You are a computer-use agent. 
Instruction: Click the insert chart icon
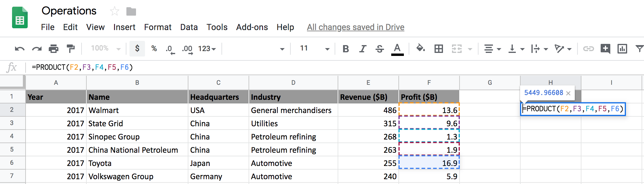(622, 49)
